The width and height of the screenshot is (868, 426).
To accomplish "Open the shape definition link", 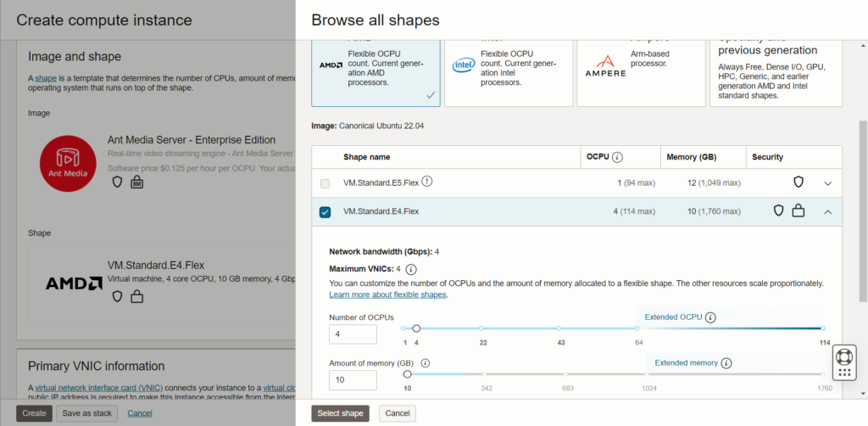I will tap(46, 78).
